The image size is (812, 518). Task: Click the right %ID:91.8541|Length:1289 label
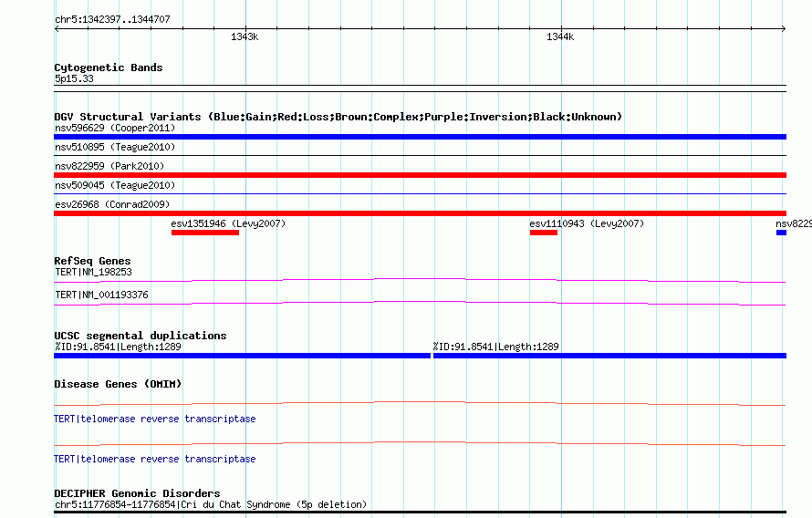click(x=496, y=347)
